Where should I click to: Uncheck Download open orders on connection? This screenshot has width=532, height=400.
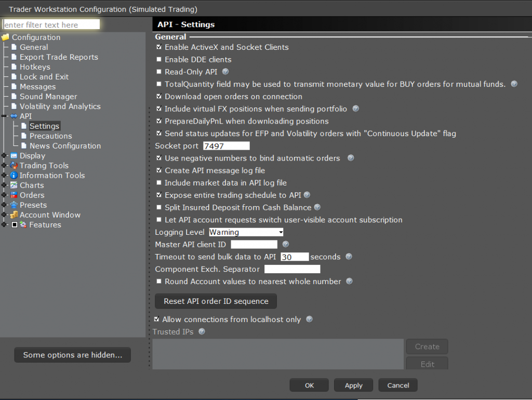tap(159, 96)
